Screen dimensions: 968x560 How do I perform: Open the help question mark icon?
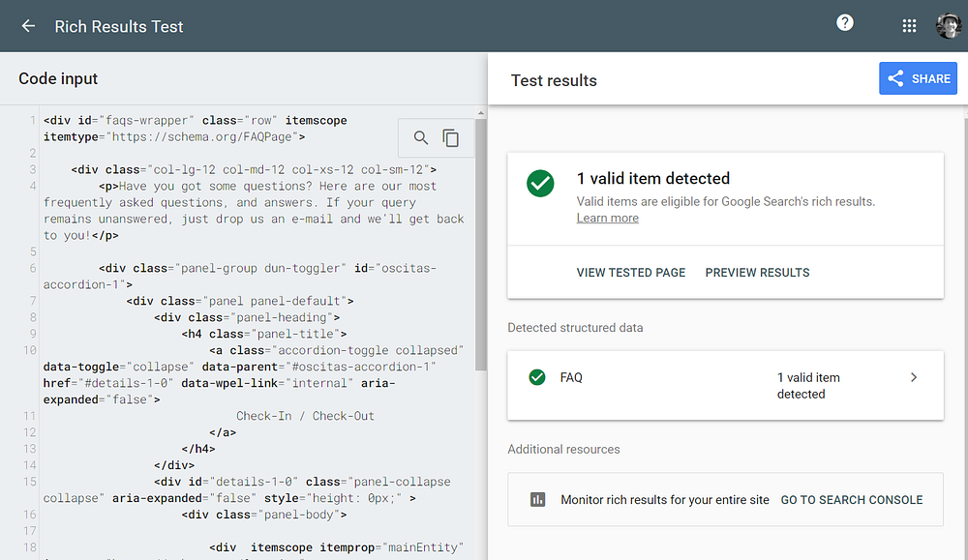pos(845,23)
